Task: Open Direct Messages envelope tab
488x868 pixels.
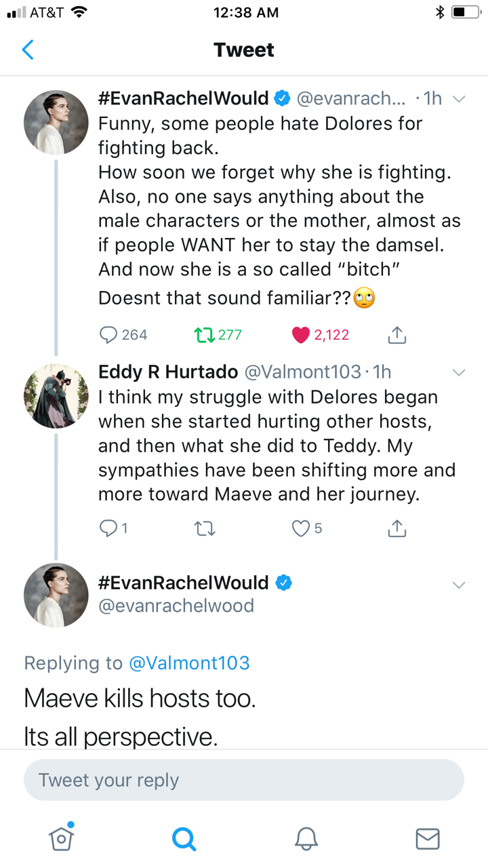Action: (427, 839)
